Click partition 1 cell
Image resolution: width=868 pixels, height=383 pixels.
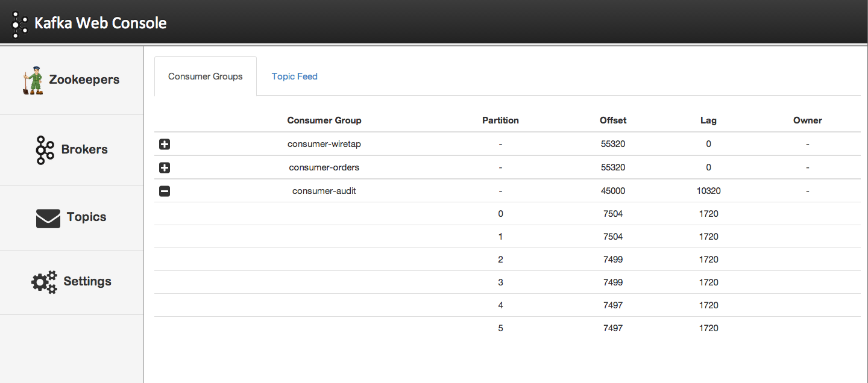point(500,237)
